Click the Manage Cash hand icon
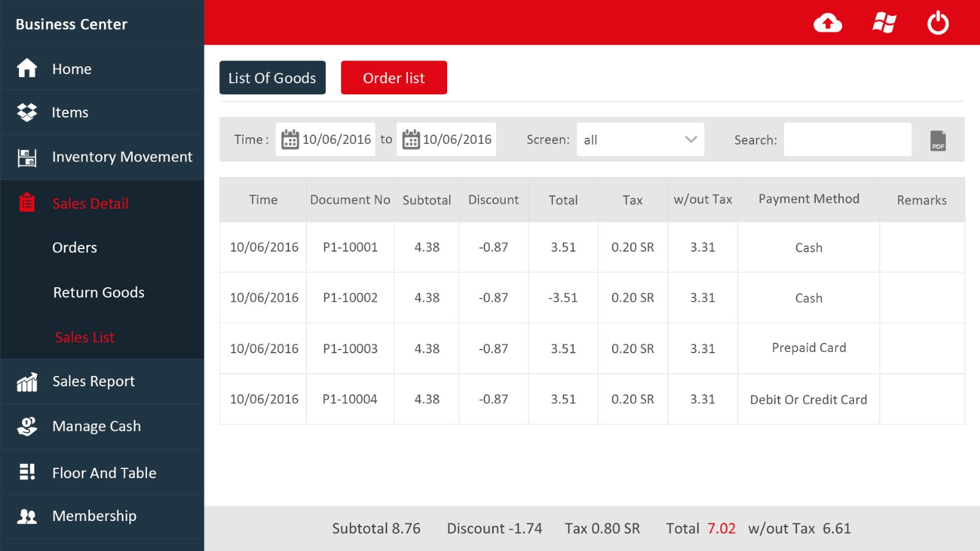The height and width of the screenshot is (551, 980). click(x=27, y=426)
